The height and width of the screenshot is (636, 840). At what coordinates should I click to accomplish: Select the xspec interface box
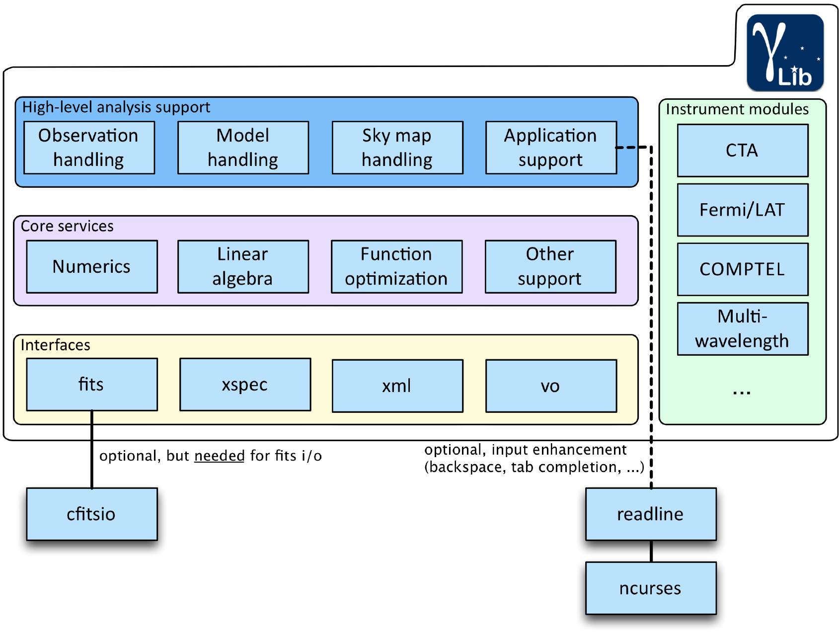245,385
